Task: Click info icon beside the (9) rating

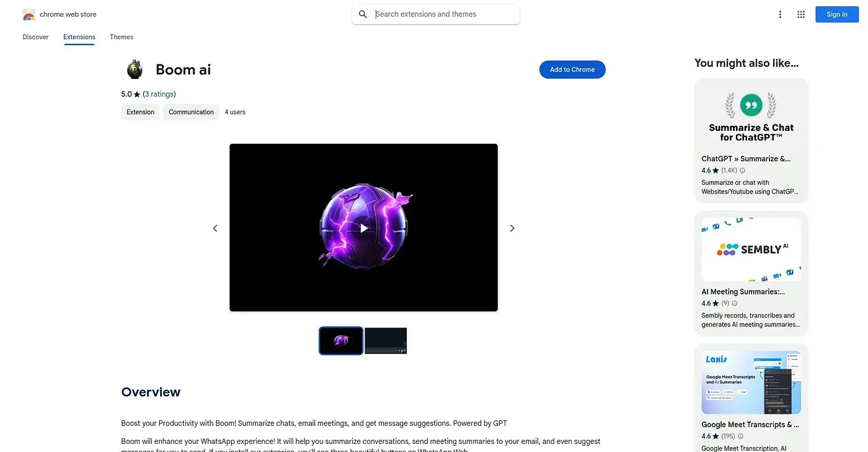Action: [735, 304]
